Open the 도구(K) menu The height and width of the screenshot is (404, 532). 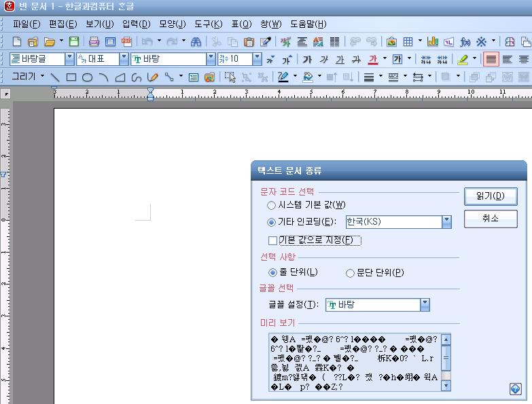[209, 24]
